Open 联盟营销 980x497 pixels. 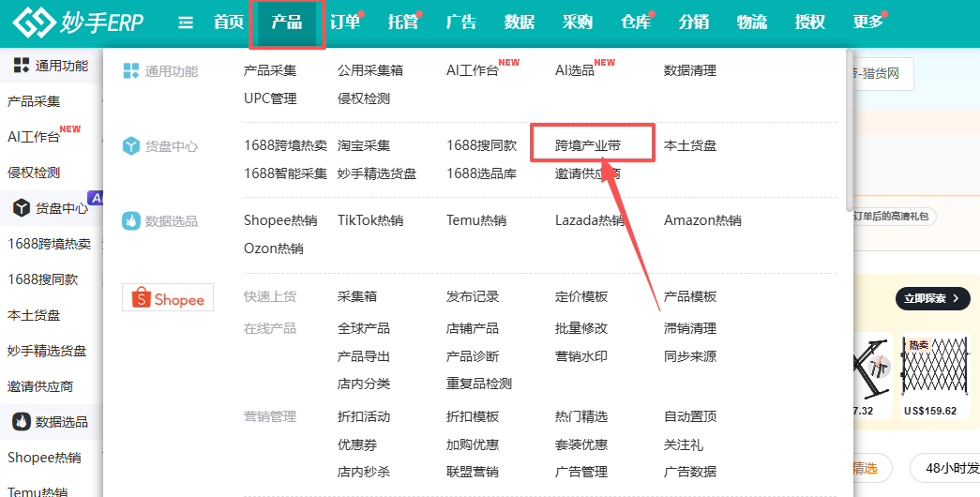point(473,472)
